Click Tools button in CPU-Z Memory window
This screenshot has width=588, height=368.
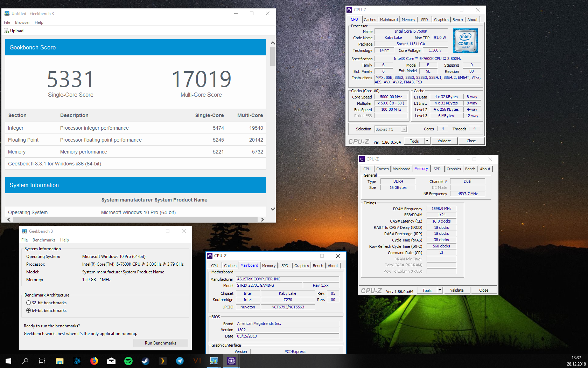click(x=427, y=290)
